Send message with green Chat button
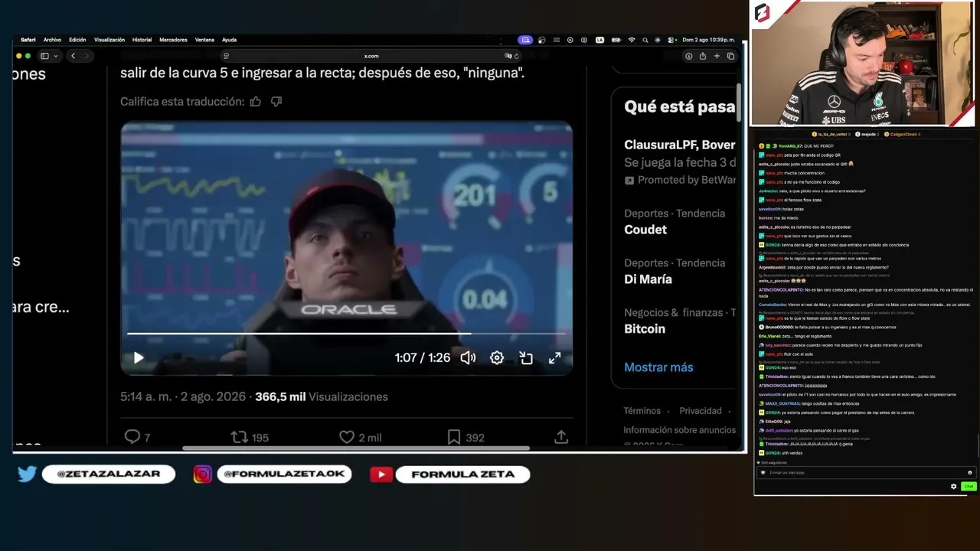The image size is (980, 551). (968, 487)
